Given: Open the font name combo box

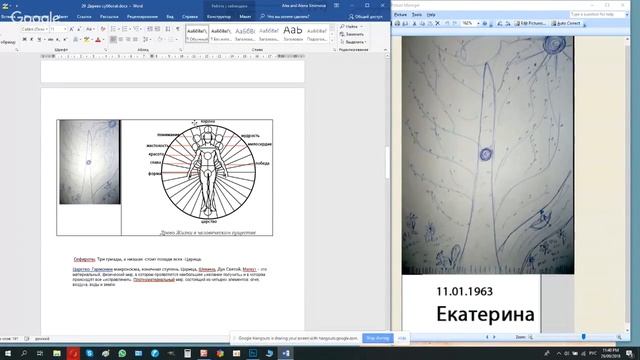Looking at the screenshot, I should (x=34, y=29).
